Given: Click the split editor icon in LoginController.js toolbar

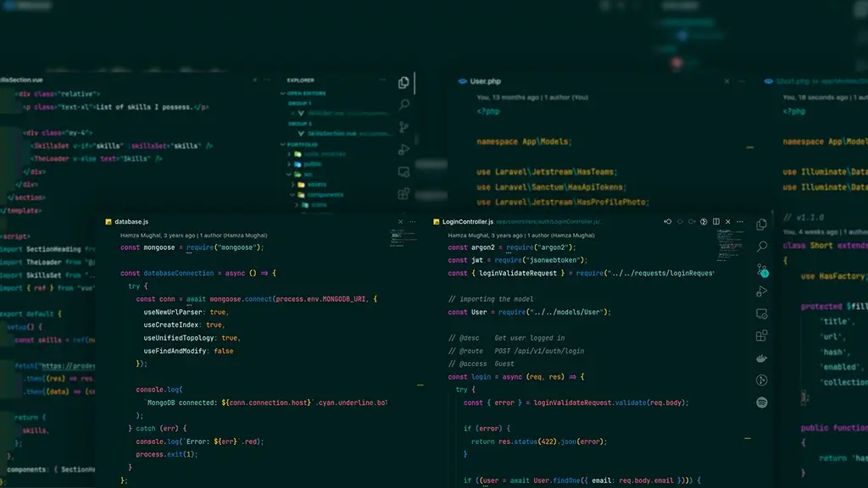Looking at the screenshot, I should coord(716,222).
